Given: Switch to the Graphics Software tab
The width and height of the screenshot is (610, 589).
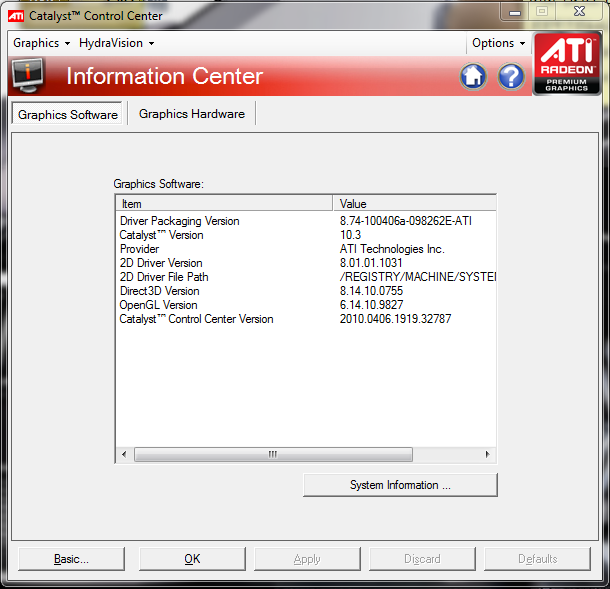Looking at the screenshot, I should (x=67, y=114).
